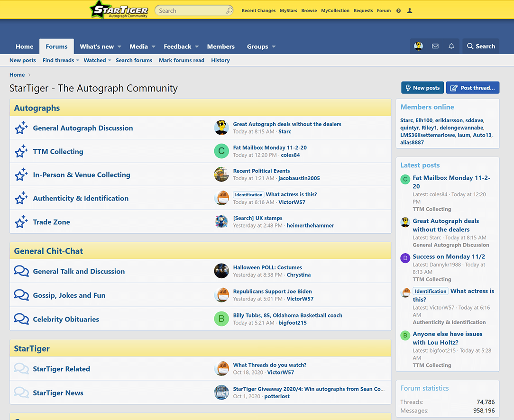Click Search button in navigation bar
The image size is (514, 420).
pos(481,46)
